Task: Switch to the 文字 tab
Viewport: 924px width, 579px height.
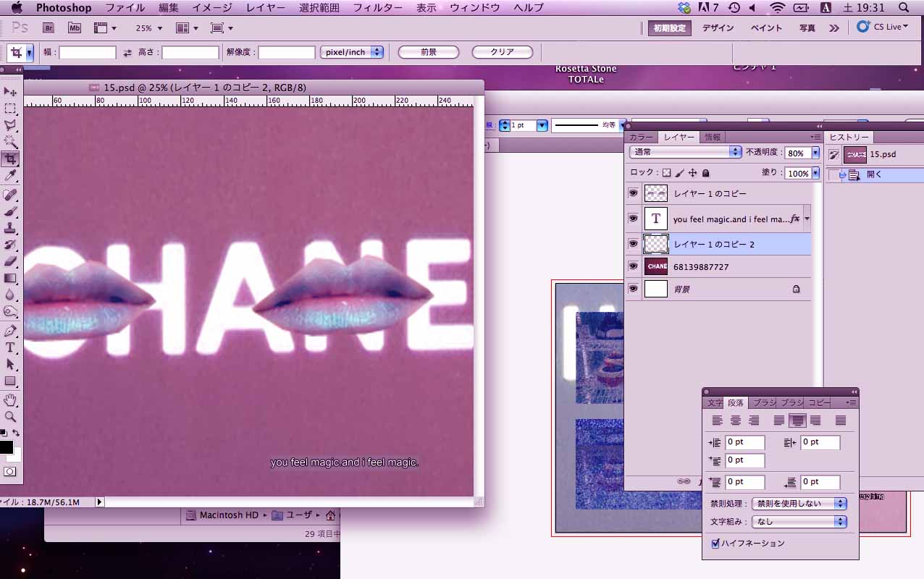Action: (714, 403)
